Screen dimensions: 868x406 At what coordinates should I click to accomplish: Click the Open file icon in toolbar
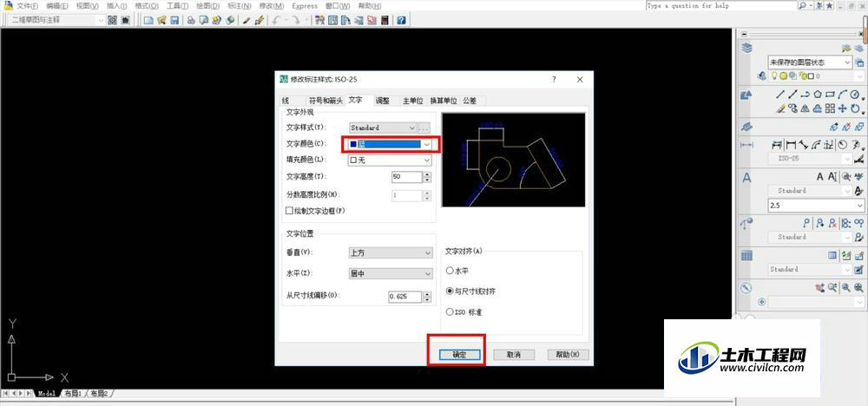pos(161,20)
